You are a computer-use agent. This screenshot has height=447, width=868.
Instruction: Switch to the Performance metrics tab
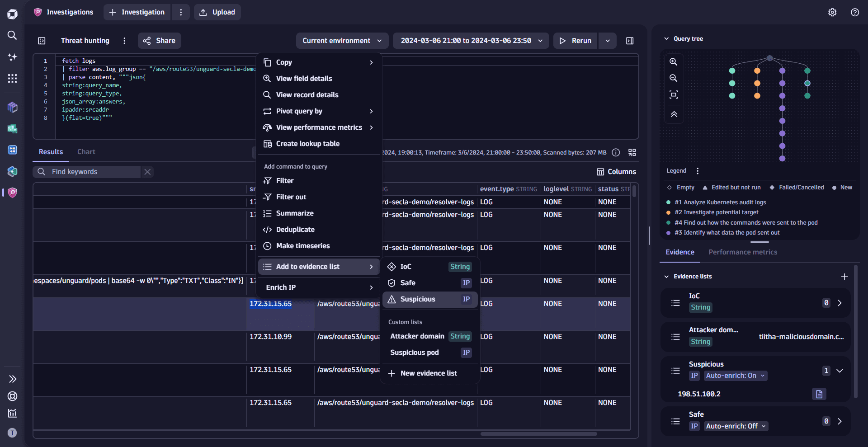[x=743, y=252]
